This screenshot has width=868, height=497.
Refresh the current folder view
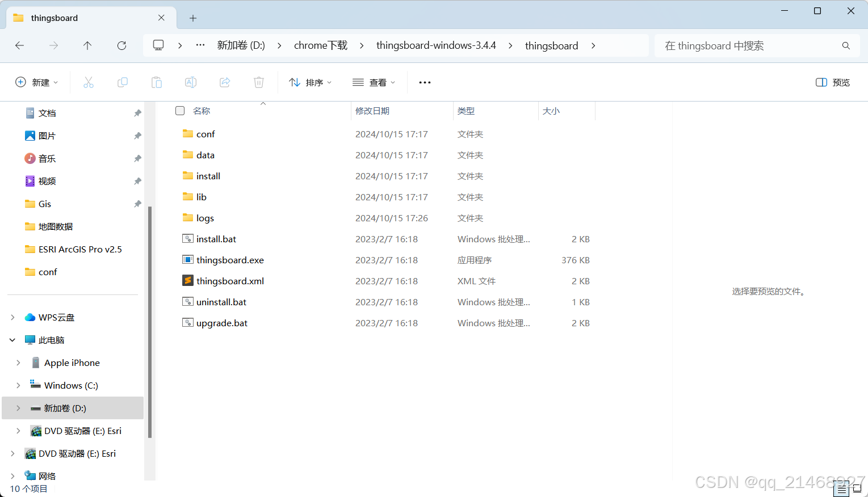coord(121,45)
